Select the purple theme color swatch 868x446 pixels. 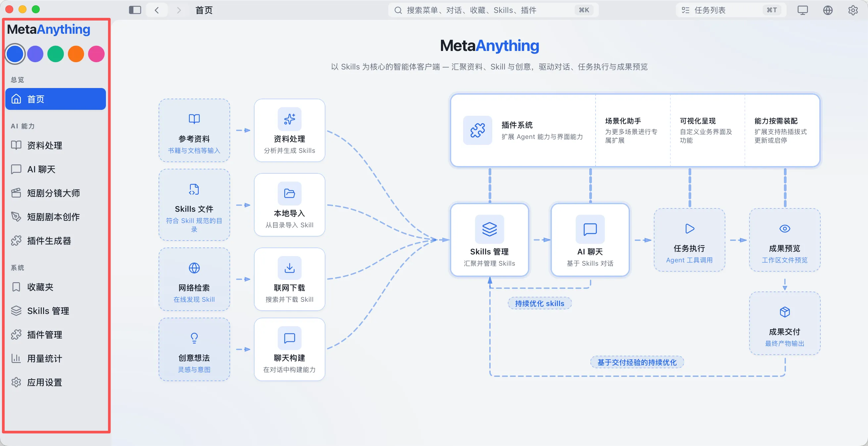coord(35,54)
